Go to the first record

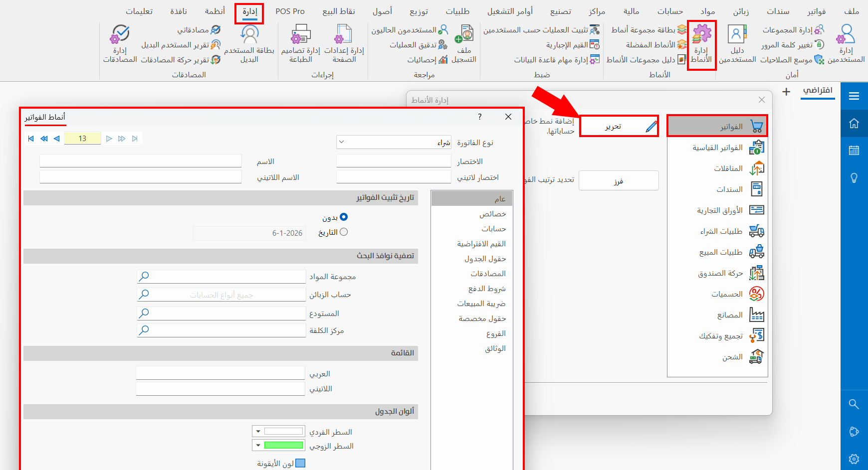[x=31, y=139]
